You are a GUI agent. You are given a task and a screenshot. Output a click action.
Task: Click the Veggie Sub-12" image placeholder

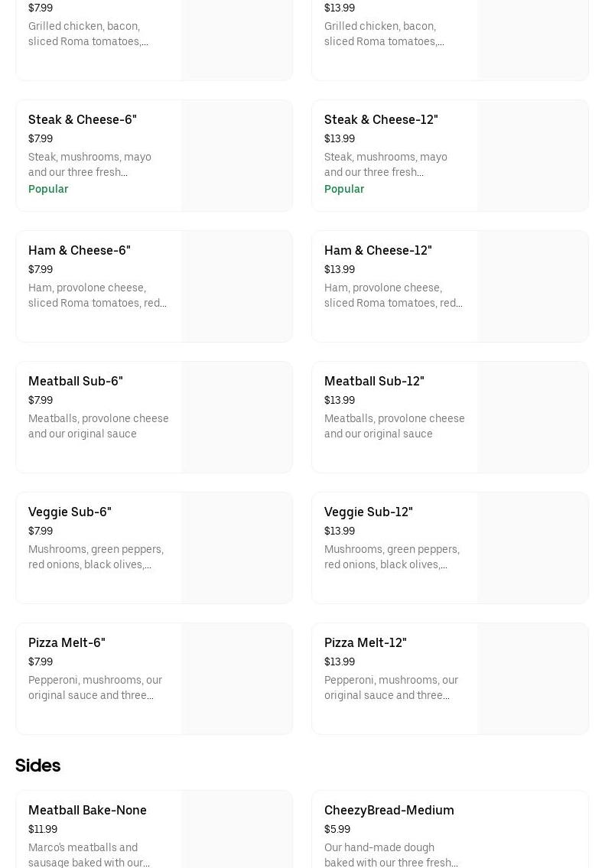click(532, 548)
